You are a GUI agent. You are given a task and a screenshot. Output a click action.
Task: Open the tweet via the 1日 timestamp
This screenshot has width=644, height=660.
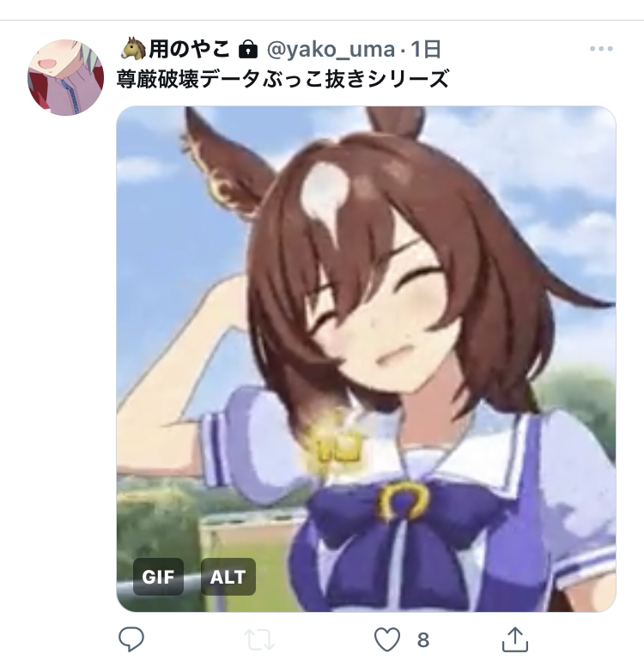(425, 49)
